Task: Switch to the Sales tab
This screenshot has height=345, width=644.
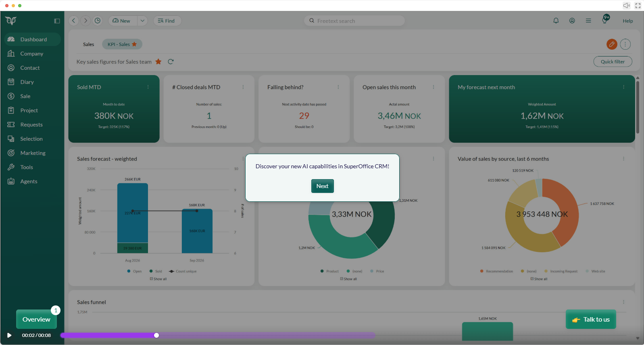Action: pyautogui.click(x=89, y=44)
